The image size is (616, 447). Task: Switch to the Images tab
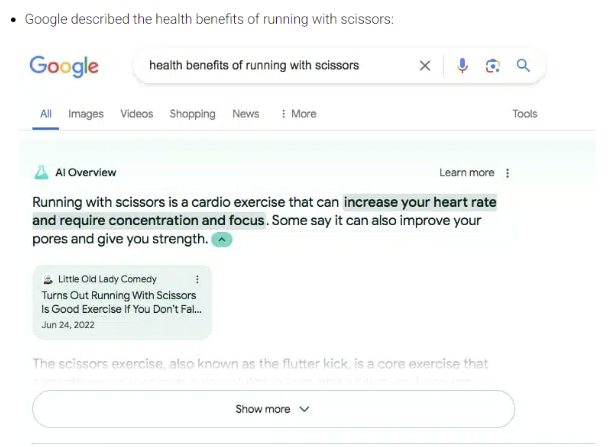coord(86,114)
